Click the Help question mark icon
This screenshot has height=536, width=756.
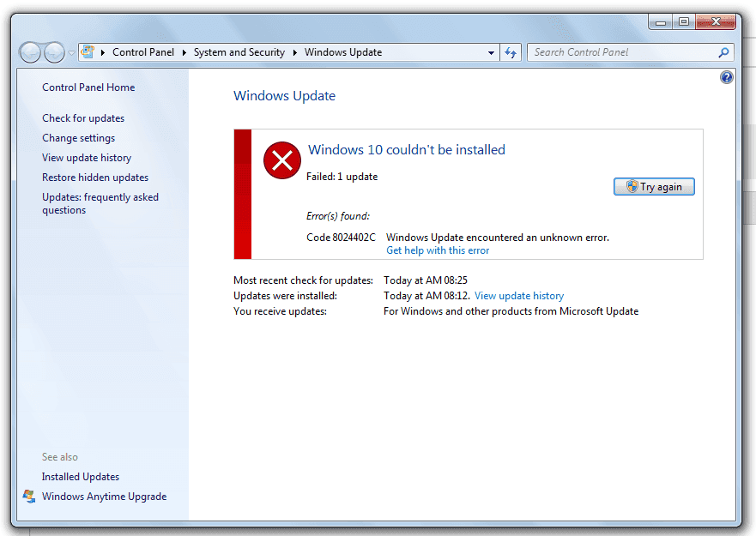pyautogui.click(x=726, y=76)
